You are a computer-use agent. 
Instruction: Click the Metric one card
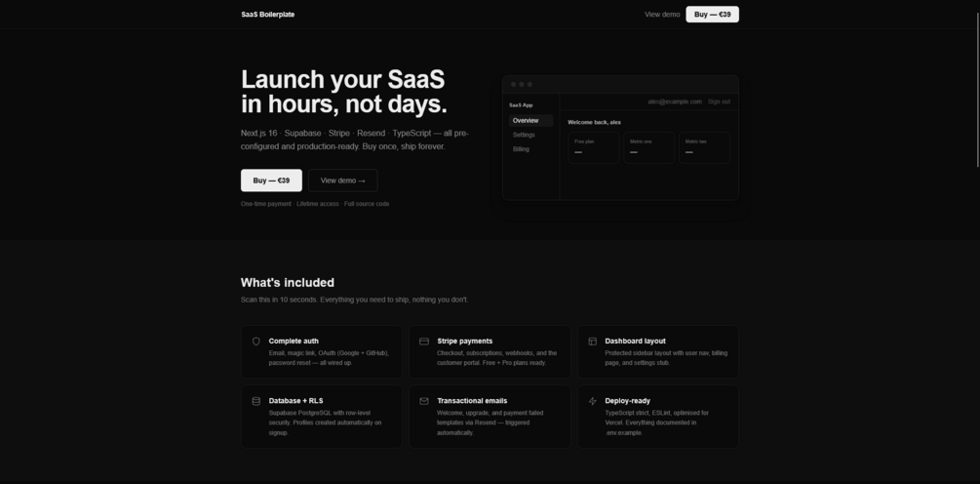point(648,147)
